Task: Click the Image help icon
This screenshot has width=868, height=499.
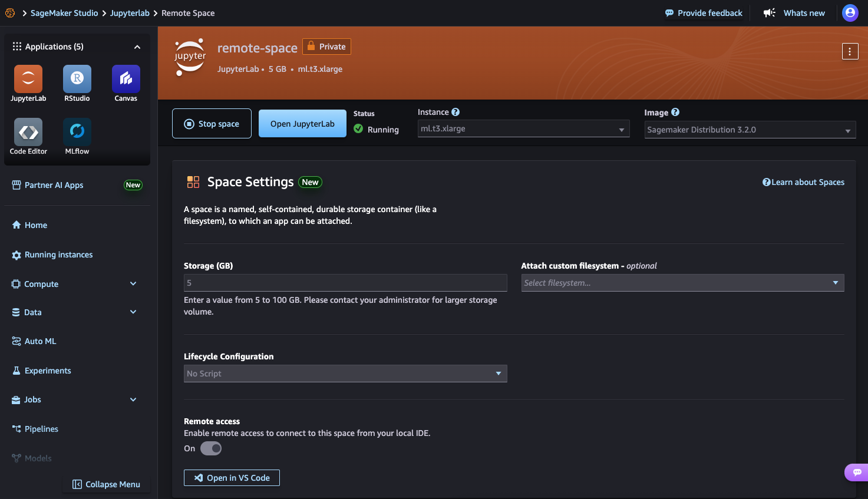Action: coord(675,112)
